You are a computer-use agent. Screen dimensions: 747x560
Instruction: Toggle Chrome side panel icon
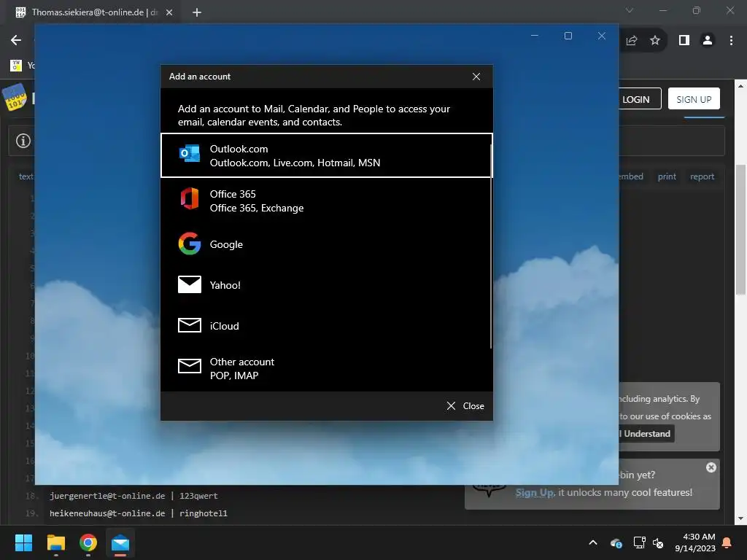click(x=684, y=41)
